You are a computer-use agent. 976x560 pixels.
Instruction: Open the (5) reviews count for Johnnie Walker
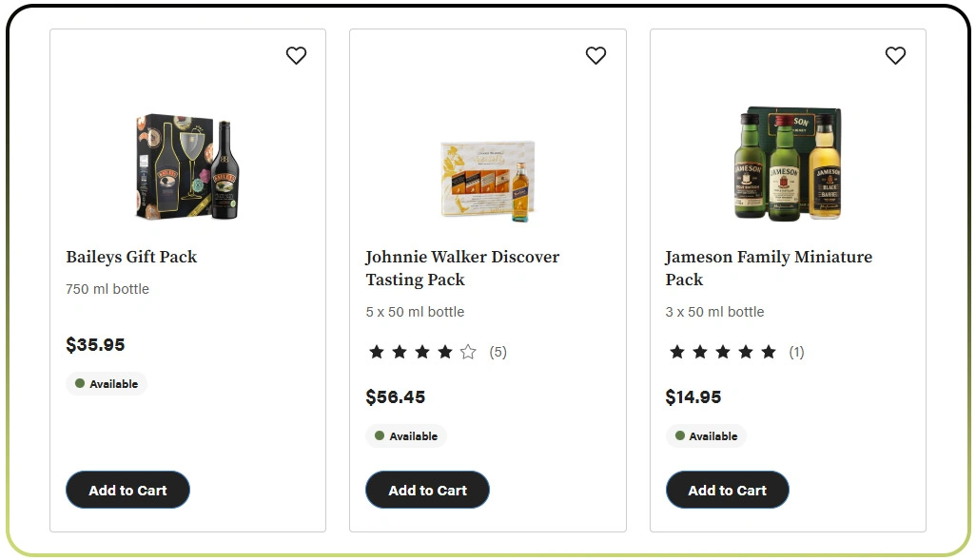pos(498,352)
